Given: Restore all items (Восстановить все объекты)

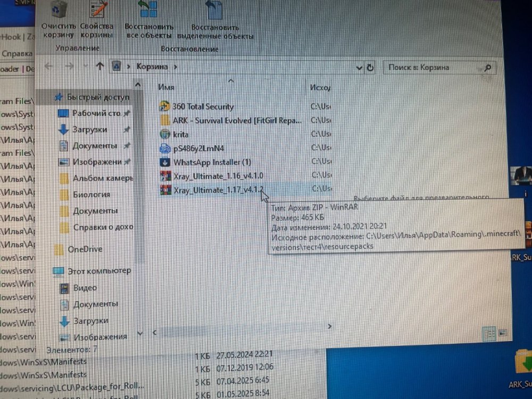Looking at the screenshot, I should [x=149, y=20].
